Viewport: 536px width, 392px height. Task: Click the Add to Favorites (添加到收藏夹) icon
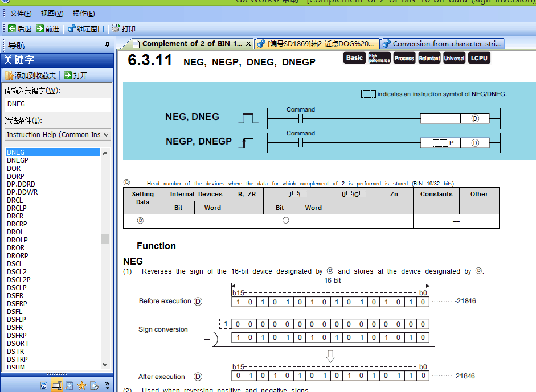(x=9, y=75)
